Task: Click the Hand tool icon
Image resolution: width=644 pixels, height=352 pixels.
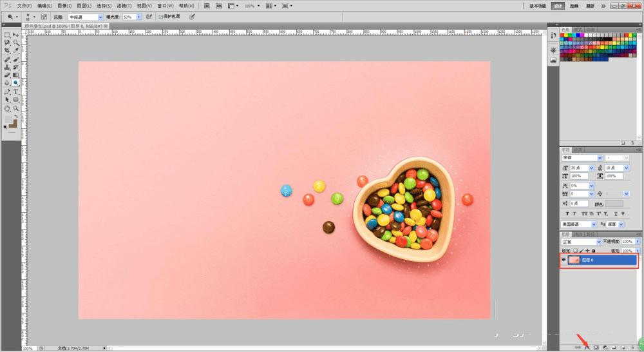Action: [x=7, y=108]
